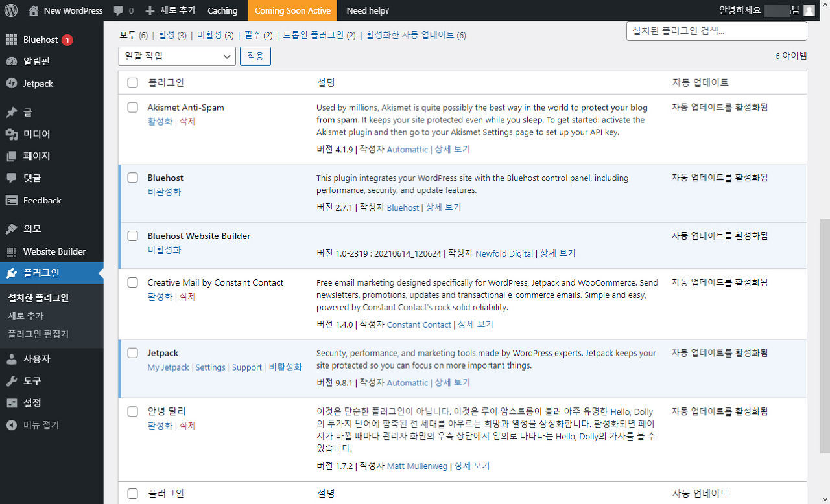Viewport: 830px width, 504px height.
Task: Check the Akismet Anti-Spam checkbox
Action: point(133,108)
